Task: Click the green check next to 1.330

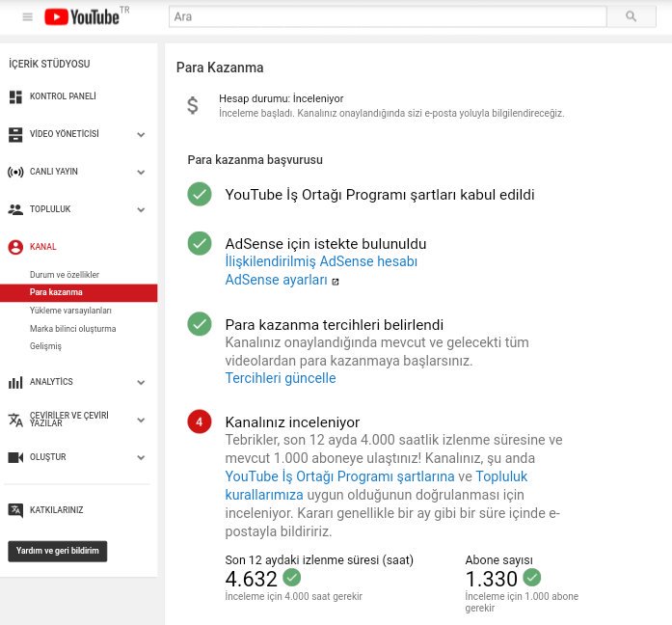Action: pyautogui.click(x=532, y=577)
